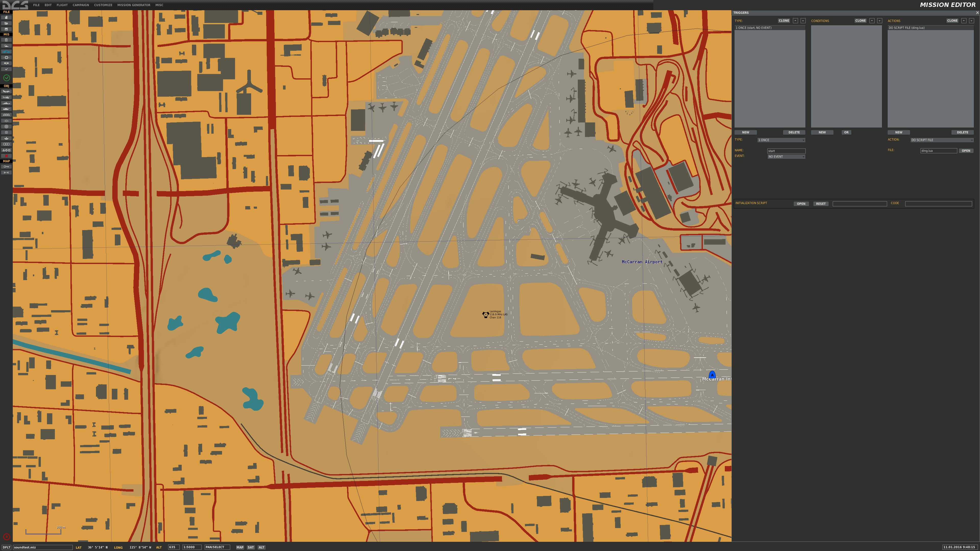The image size is (980, 551).
Task: Open an initialization script file
Action: coord(801,204)
